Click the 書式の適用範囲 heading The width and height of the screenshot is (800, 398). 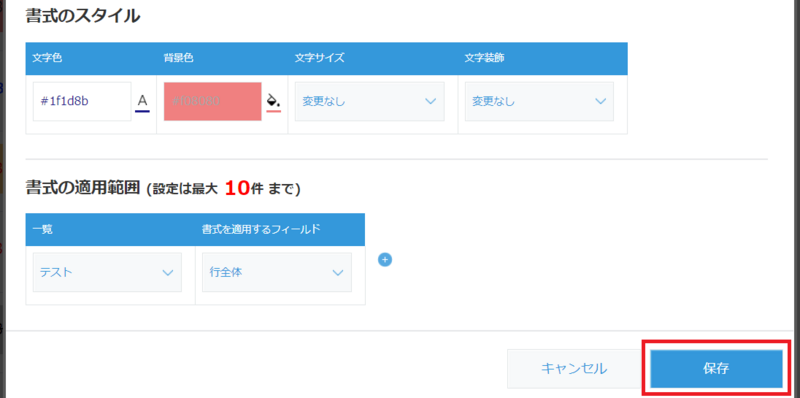click(x=82, y=188)
